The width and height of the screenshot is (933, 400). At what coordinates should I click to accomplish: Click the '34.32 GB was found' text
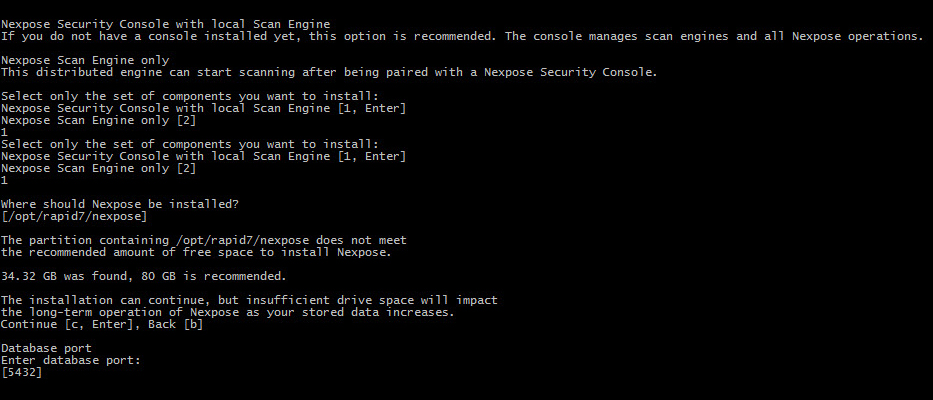70,276
